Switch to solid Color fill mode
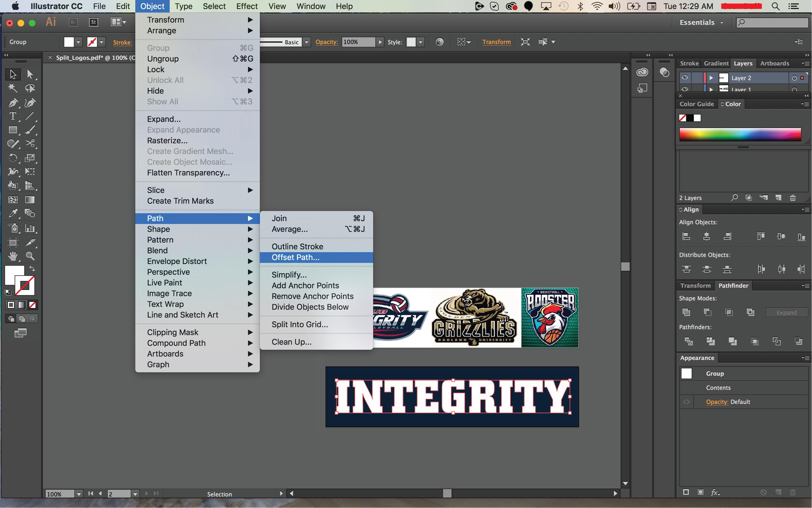Screen dimensions: 812x508 tap(11, 305)
